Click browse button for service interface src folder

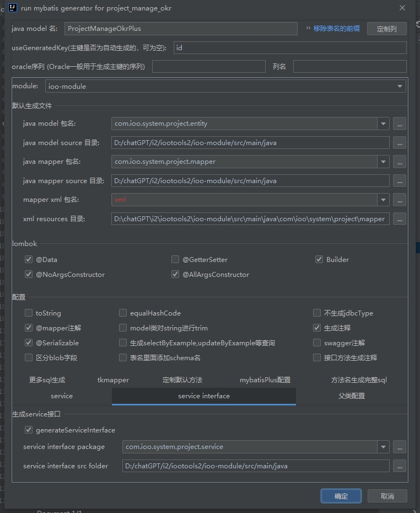(400, 466)
